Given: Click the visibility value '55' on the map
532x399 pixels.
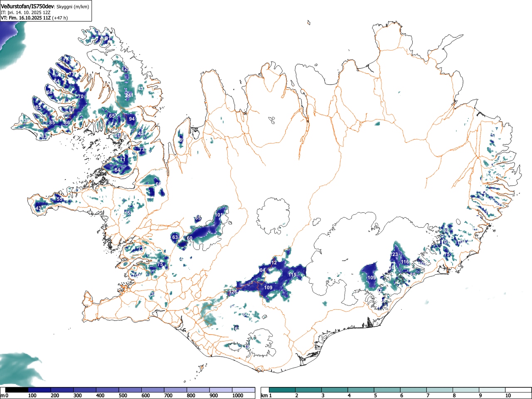Looking at the screenshot, I should coord(59,199).
